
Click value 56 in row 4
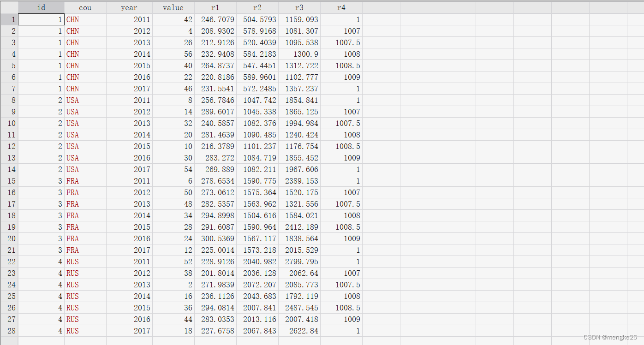[173, 54]
